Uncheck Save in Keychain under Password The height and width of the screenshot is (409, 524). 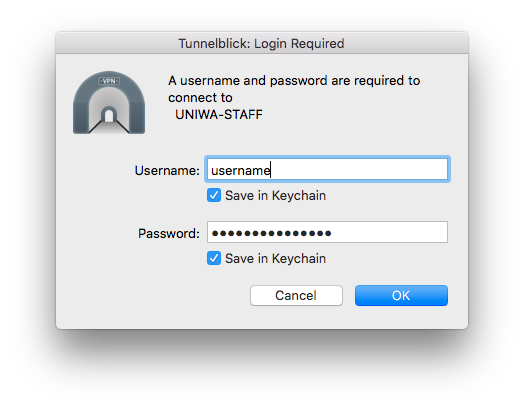tap(214, 258)
